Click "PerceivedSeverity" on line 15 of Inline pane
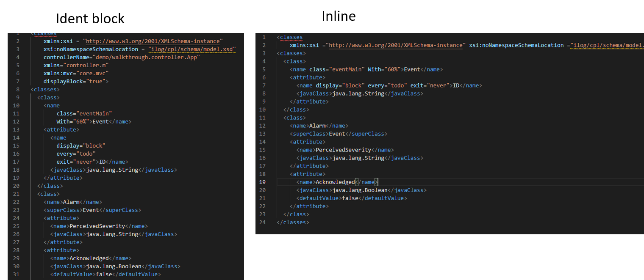The height and width of the screenshot is (280, 644). [344, 150]
